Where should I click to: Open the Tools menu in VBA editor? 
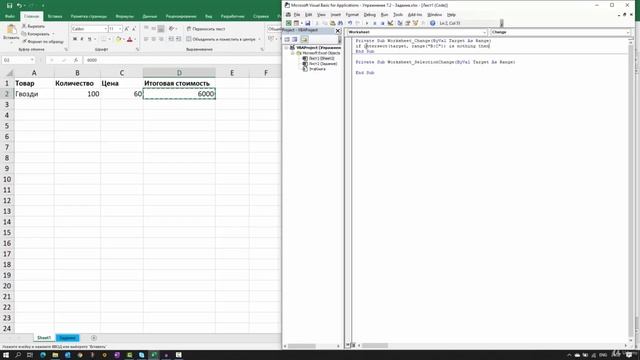click(x=398, y=15)
